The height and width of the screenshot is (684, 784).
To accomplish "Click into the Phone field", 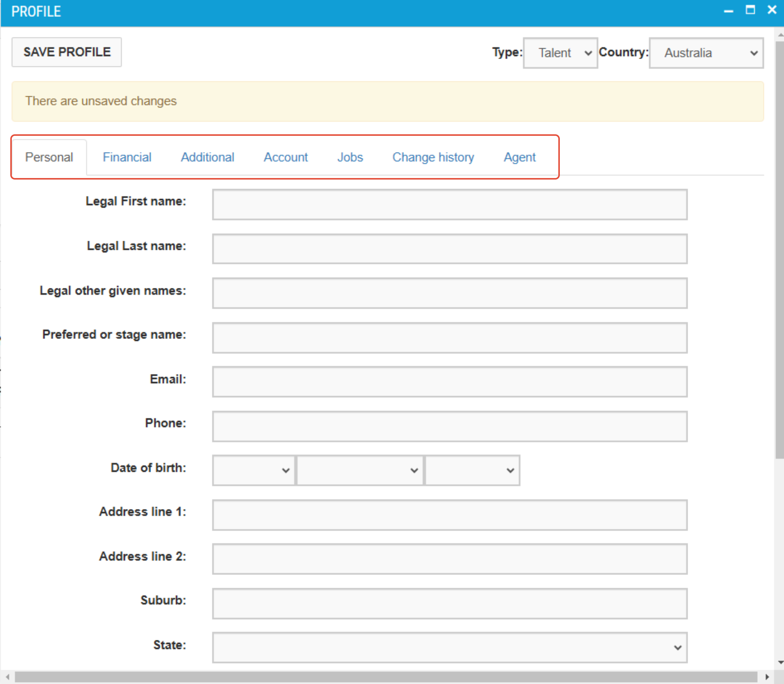I will click(449, 426).
